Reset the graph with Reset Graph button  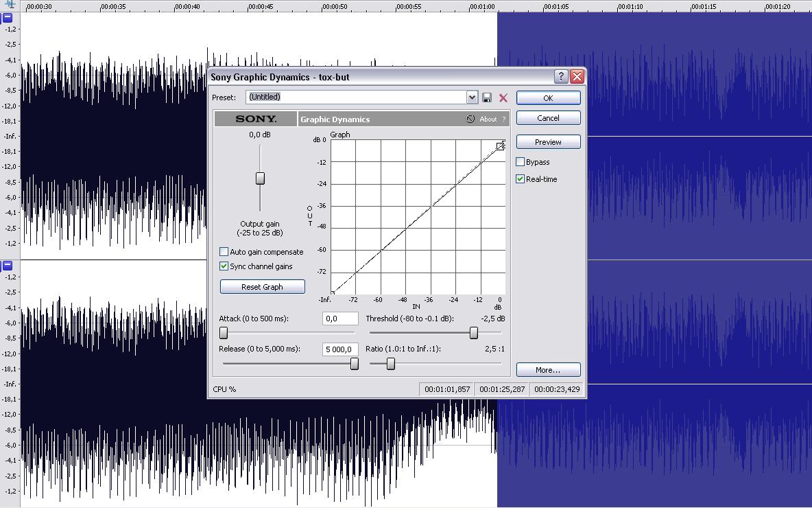tap(263, 287)
